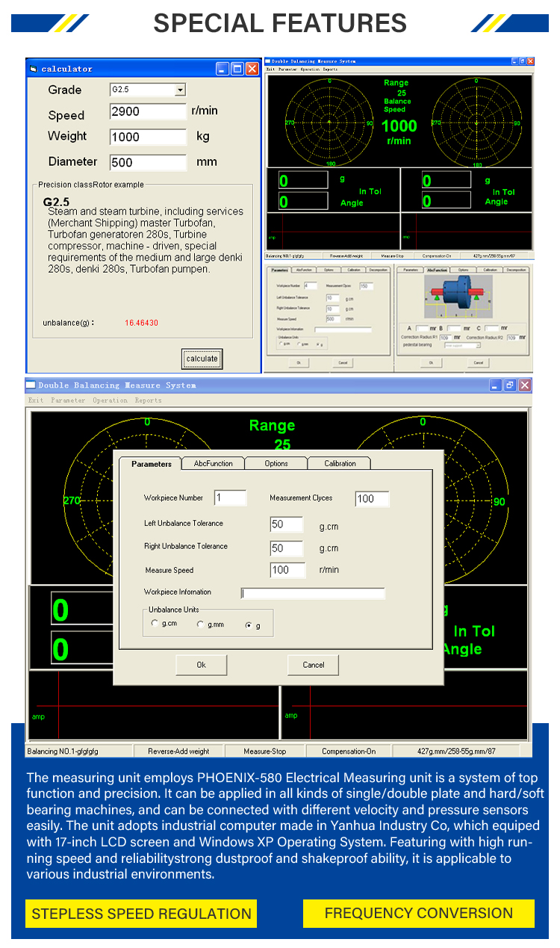Open the Reports menu in the large window
Image resolution: width=560 pixels, height=948 pixels.
(x=148, y=400)
